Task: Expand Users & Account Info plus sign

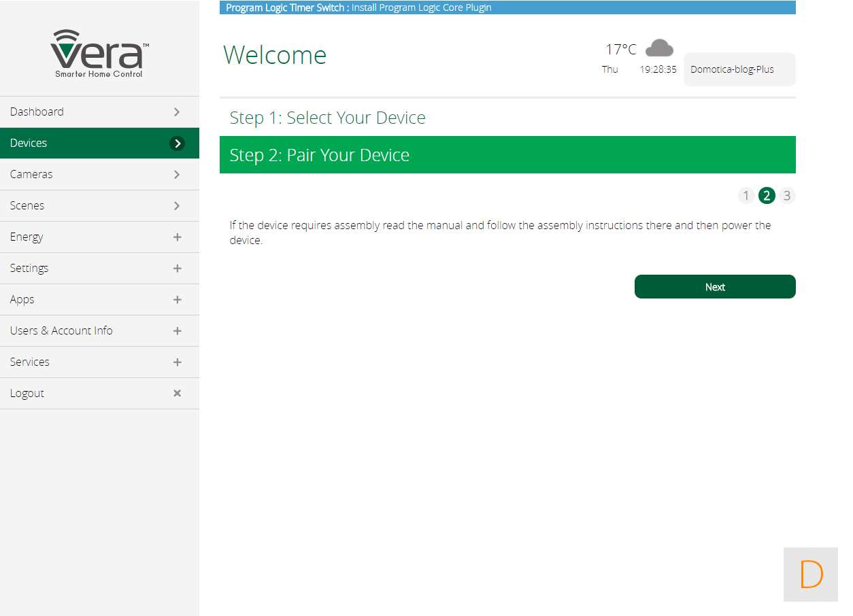Action: tap(177, 331)
